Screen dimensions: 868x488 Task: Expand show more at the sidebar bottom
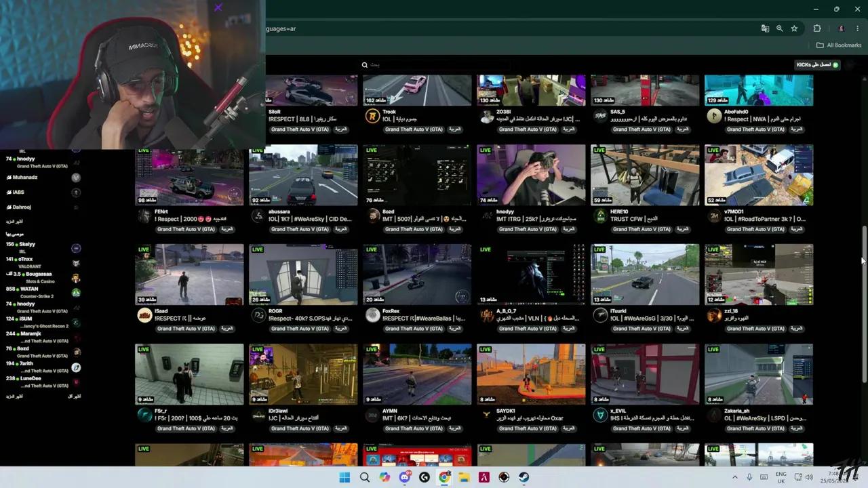(x=15, y=396)
